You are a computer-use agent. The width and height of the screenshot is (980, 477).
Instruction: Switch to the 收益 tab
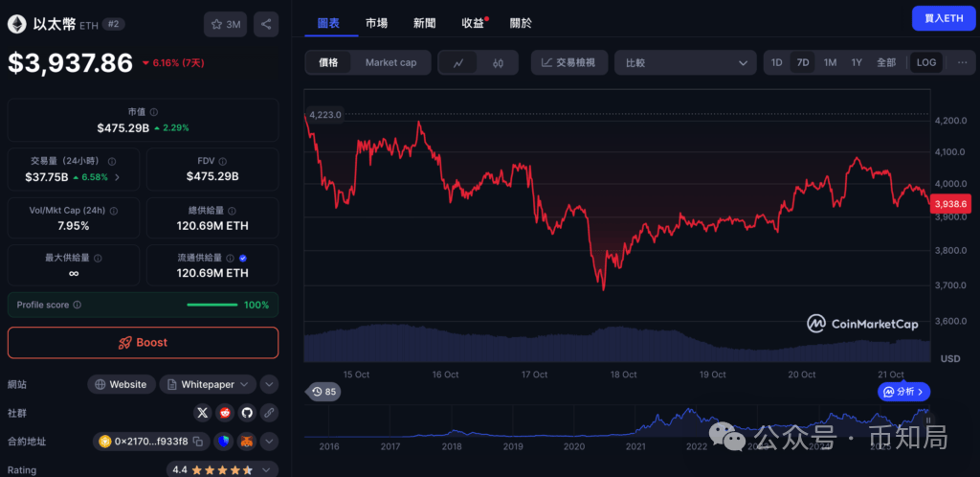pyautogui.click(x=473, y=23)
